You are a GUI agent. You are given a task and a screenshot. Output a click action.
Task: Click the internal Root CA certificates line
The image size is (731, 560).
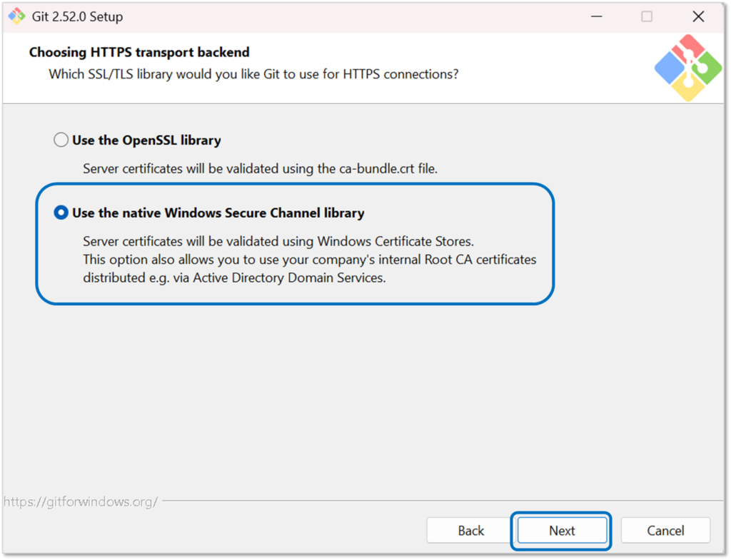click(309, 259)
